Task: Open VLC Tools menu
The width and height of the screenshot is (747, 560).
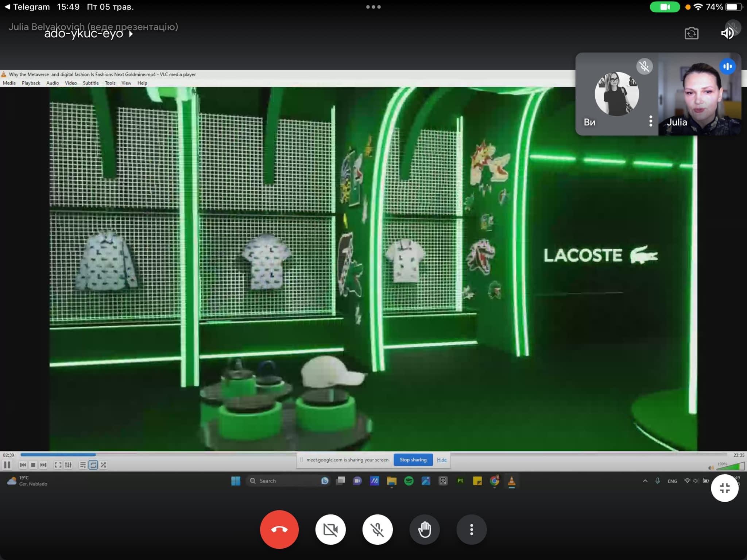Action: coord(110,83)
